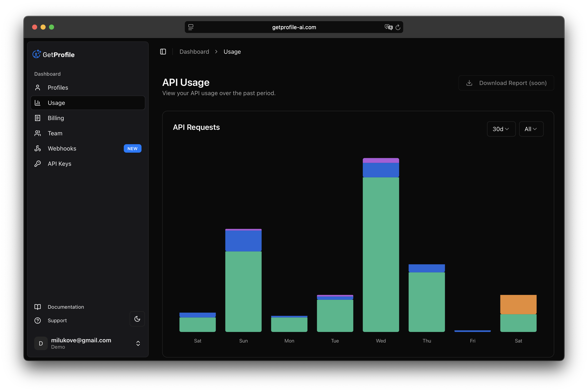Open Documentation via the book icon
The height and width of the screenshot is (392, 588).
point(37,307)
